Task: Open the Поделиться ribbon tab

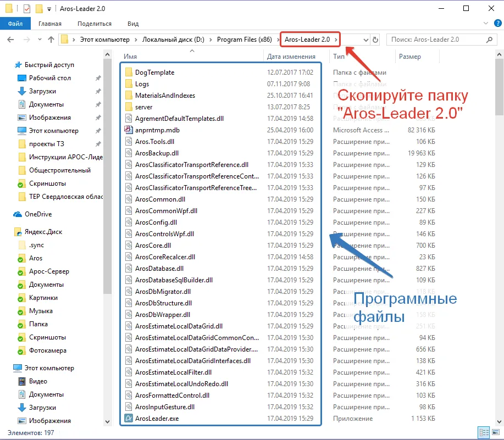Action: tap(95, 24)
